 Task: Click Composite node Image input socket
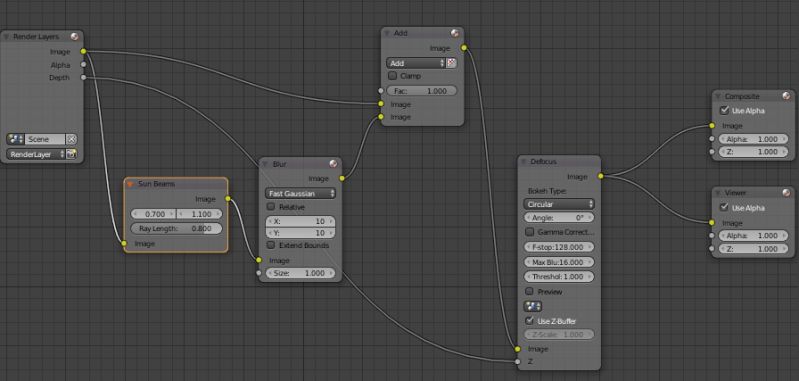(x=711, y=125)
